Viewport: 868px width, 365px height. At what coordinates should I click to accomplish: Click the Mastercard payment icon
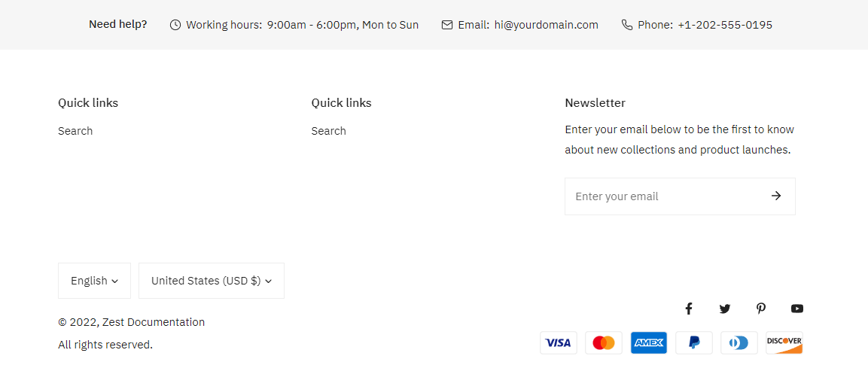coord(603,343)
